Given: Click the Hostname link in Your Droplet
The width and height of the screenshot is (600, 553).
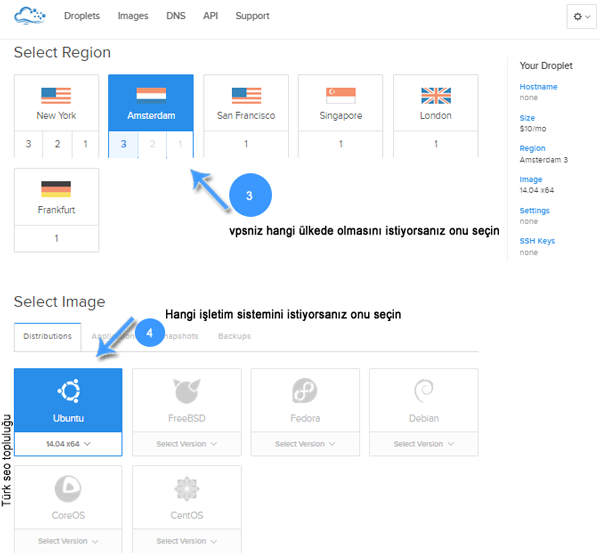Looking at the screenshot, I should coord(538,87).
